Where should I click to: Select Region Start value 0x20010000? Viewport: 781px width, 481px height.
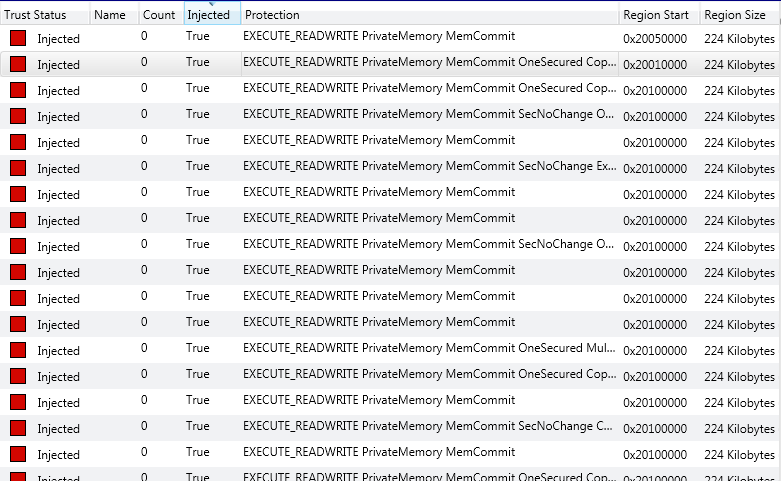pyautogui.click(x=655, y=65)
